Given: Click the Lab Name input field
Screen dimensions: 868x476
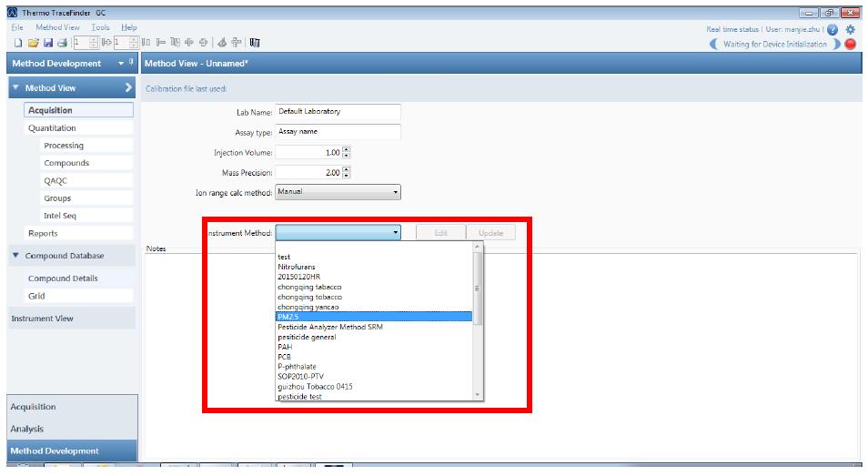Looking at the screenshot, I should pos(337,112).
